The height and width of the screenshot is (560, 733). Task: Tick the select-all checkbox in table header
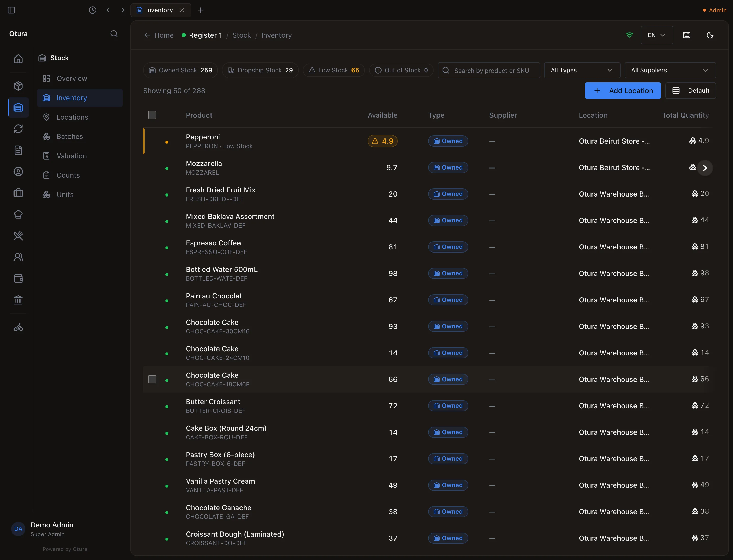152,115
